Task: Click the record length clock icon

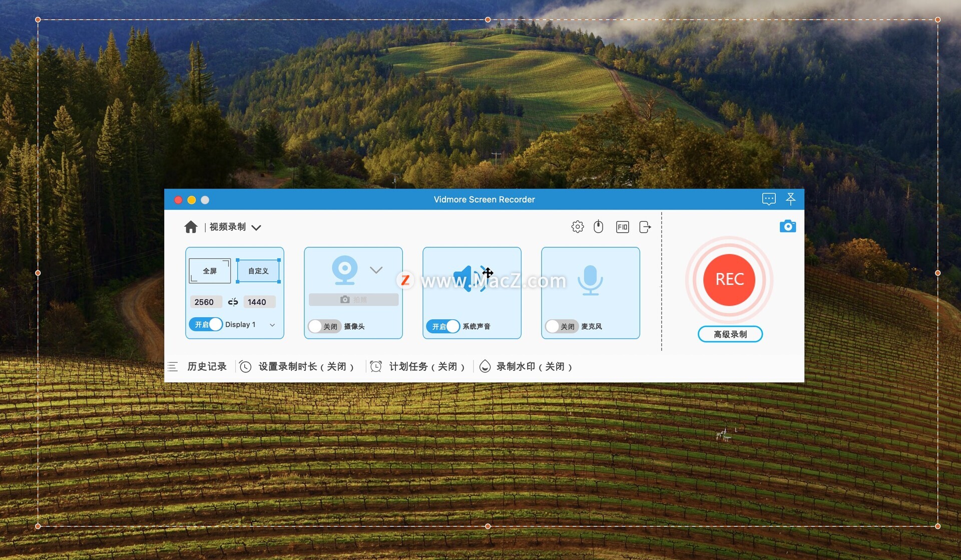Action: point(245,367)
